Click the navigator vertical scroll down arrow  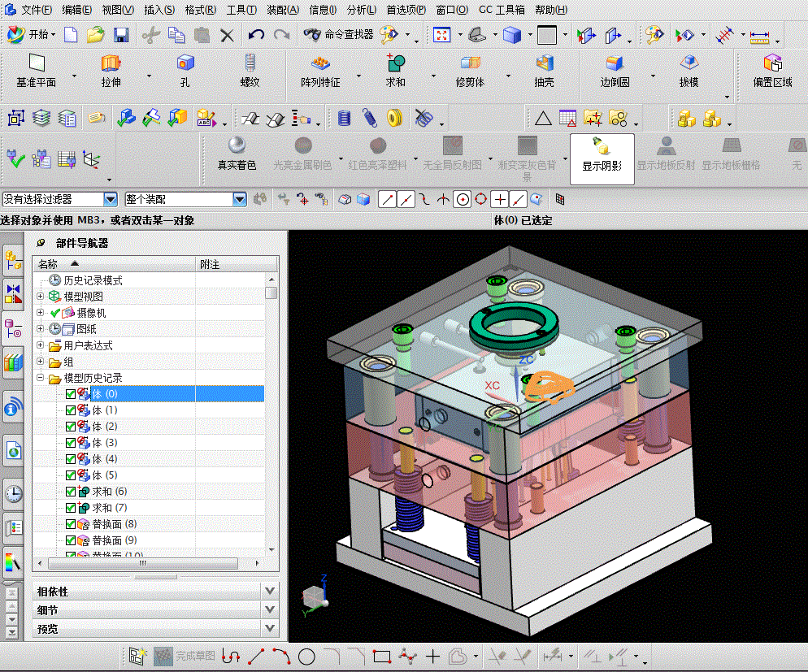[x=272, y=550]
